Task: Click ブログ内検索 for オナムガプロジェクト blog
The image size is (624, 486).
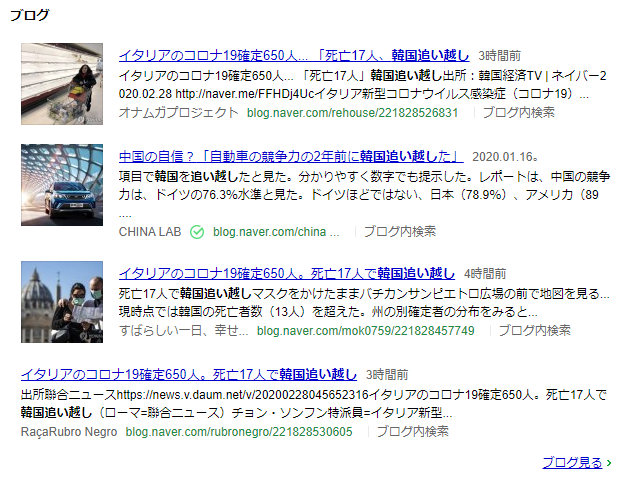Action: [x=518, y=113]
